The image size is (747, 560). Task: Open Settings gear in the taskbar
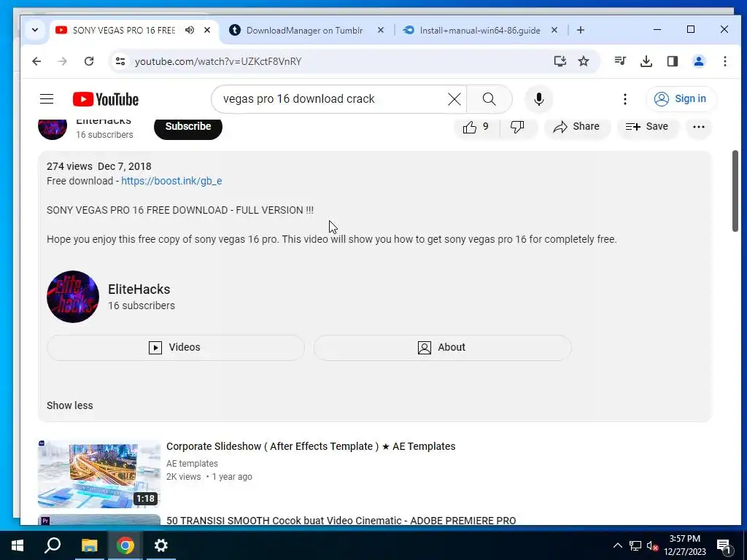tap(161, 545)
